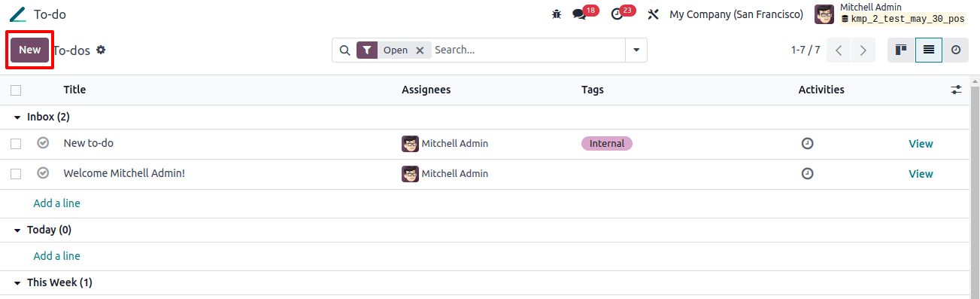The width and height of the screenshot is (980, 299).
Task: Click activity clock for New to-do row
Action: (807, 143)
